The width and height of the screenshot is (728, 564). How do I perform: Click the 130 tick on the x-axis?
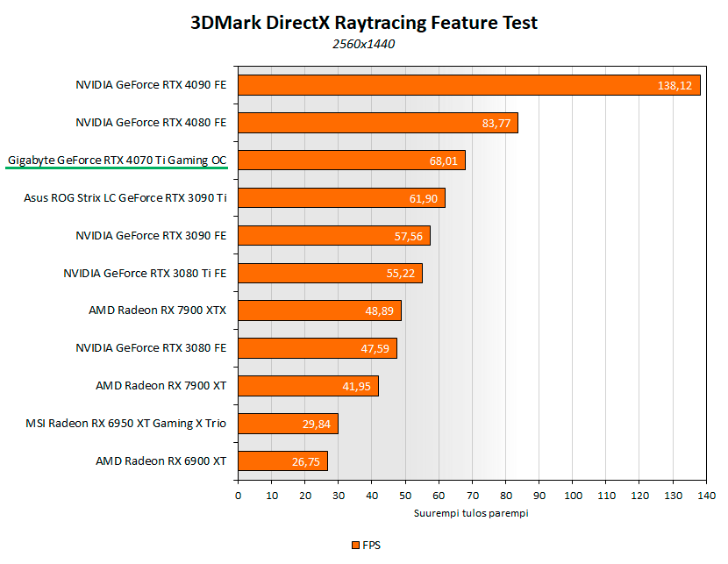tap(674, 496)
